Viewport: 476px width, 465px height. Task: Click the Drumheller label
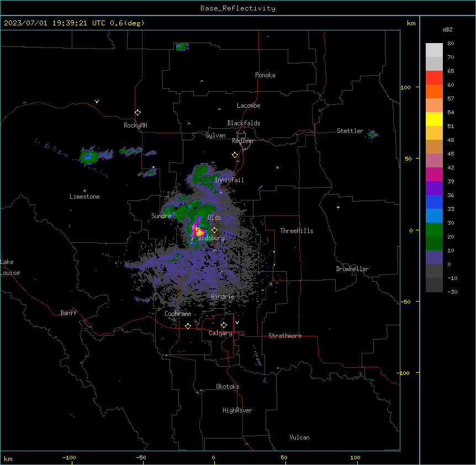pos(352,269)
